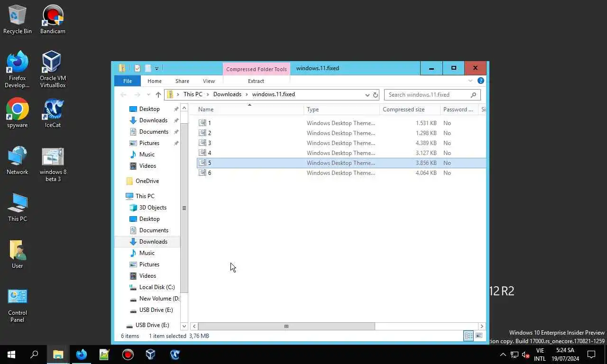
Task: Click File Explorer taskbar icon
Action: click(58, 355)
